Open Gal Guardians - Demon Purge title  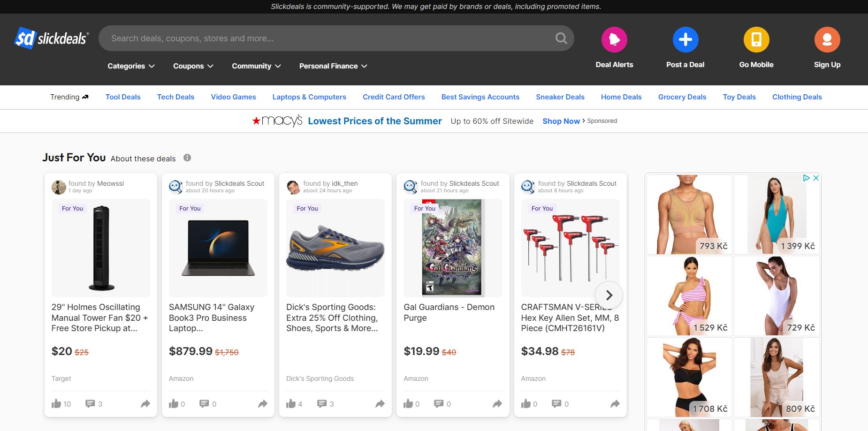click(449, 312)
